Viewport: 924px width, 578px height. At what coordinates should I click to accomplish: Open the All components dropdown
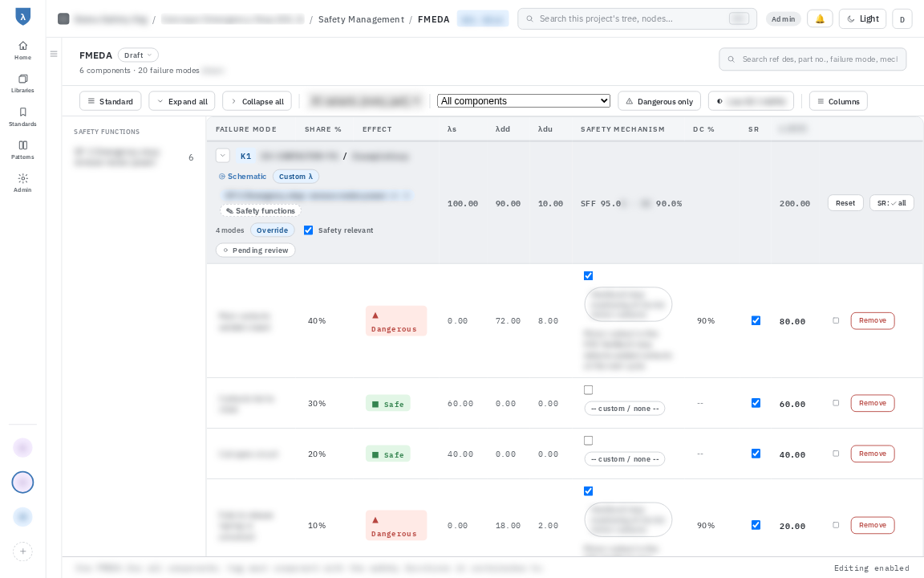[523, 101]
